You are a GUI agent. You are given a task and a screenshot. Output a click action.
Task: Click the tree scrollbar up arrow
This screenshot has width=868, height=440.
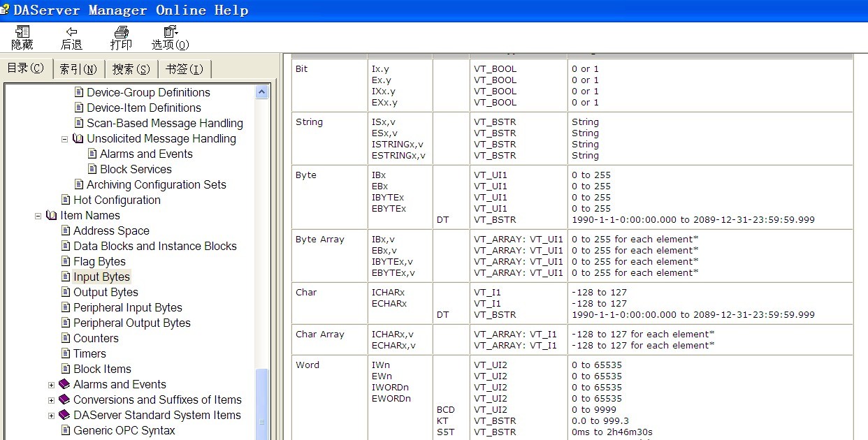tap(262, 92)
